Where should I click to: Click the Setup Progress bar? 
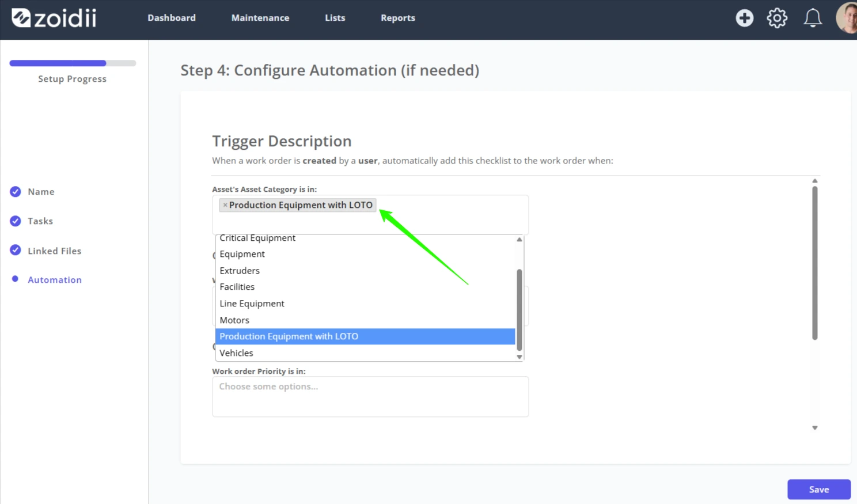click(73, 63)
